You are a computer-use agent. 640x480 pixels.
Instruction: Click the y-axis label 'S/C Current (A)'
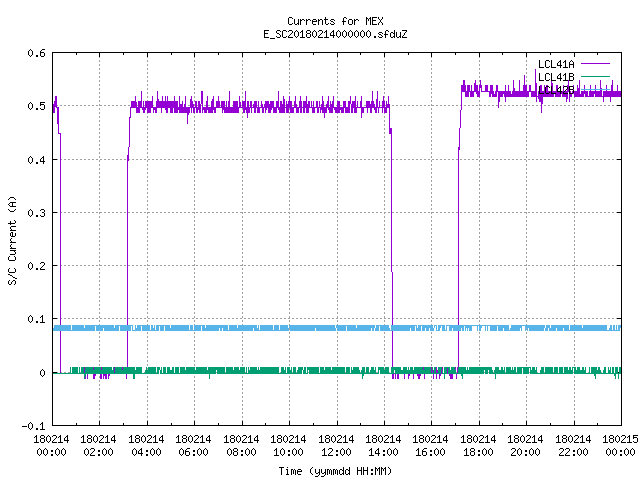13,240
